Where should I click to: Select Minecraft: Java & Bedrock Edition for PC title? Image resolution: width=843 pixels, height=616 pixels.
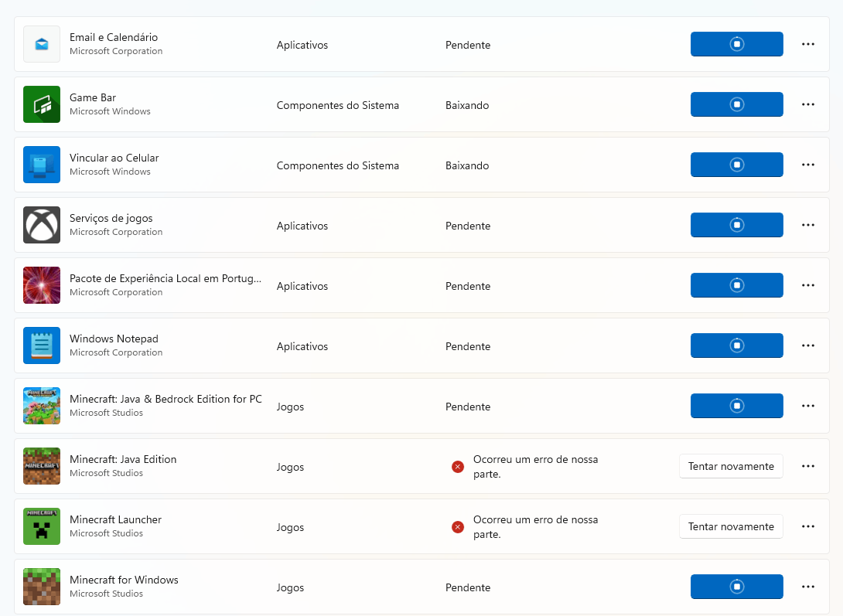pyautogui.click(x=166, y=399)
